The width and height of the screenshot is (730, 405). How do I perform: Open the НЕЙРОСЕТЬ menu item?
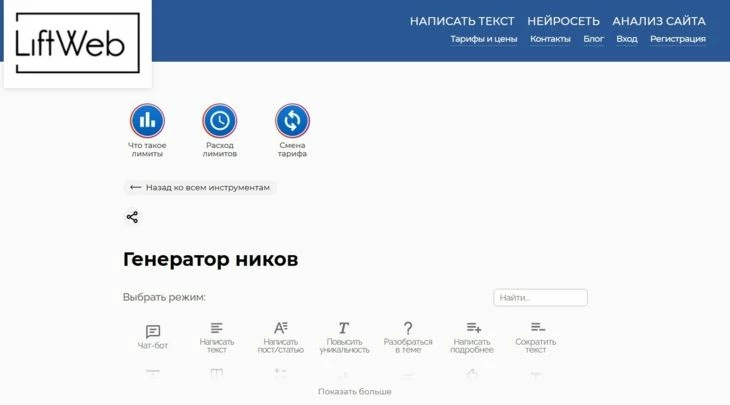(563, 21)
